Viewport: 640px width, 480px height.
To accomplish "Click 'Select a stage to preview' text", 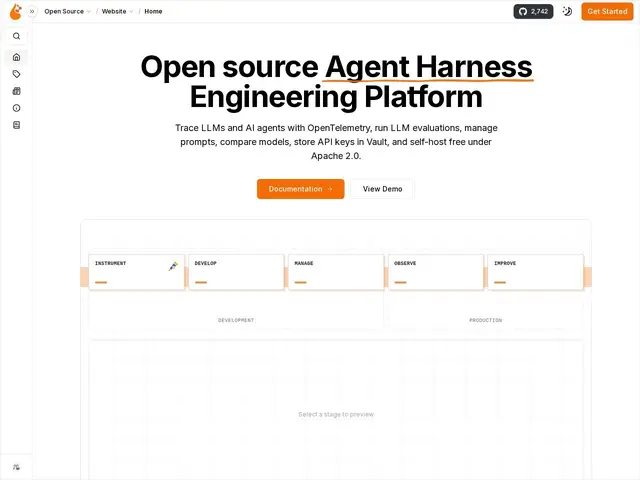I will click(336, 414).
